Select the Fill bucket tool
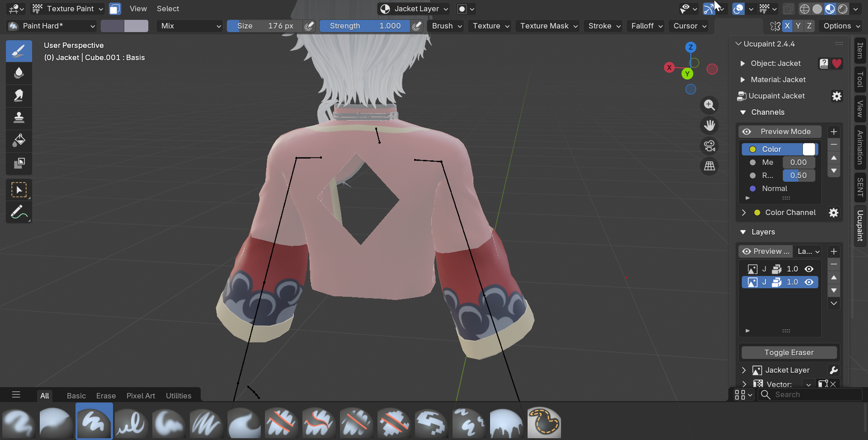 19,140
